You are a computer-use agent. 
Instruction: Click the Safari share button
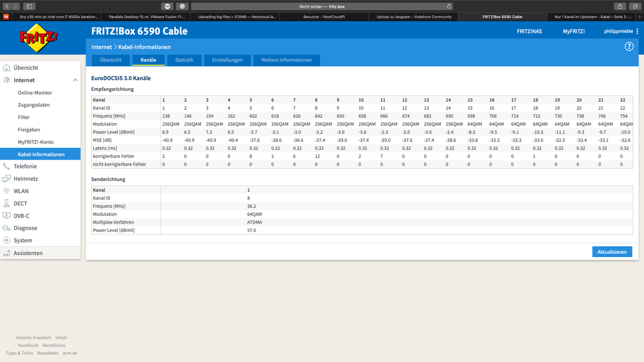620,6
